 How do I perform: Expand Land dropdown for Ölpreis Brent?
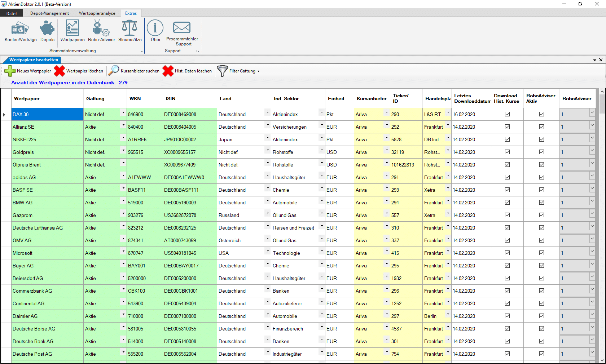(x=268, y=163)
